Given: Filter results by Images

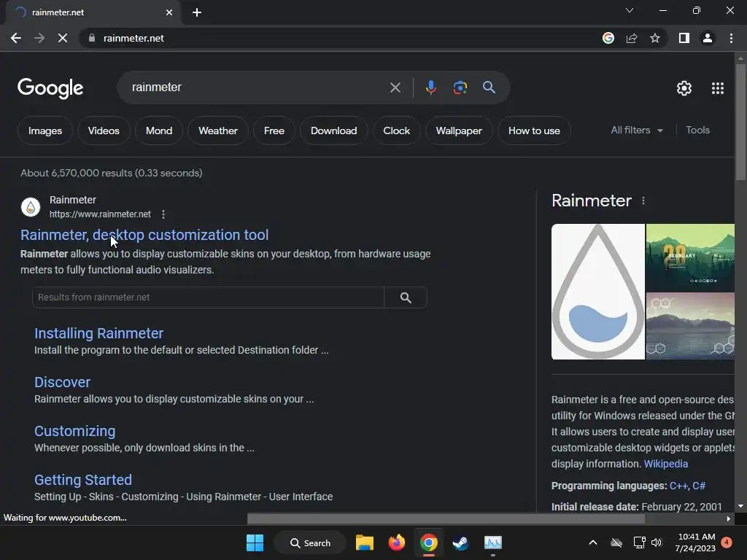Looking at the screenshot, I should coord(44,131).
